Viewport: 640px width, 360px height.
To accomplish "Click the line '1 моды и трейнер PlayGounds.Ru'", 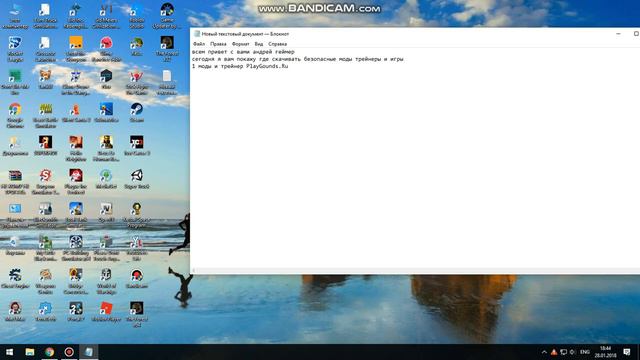I will [x=240, y=66].
